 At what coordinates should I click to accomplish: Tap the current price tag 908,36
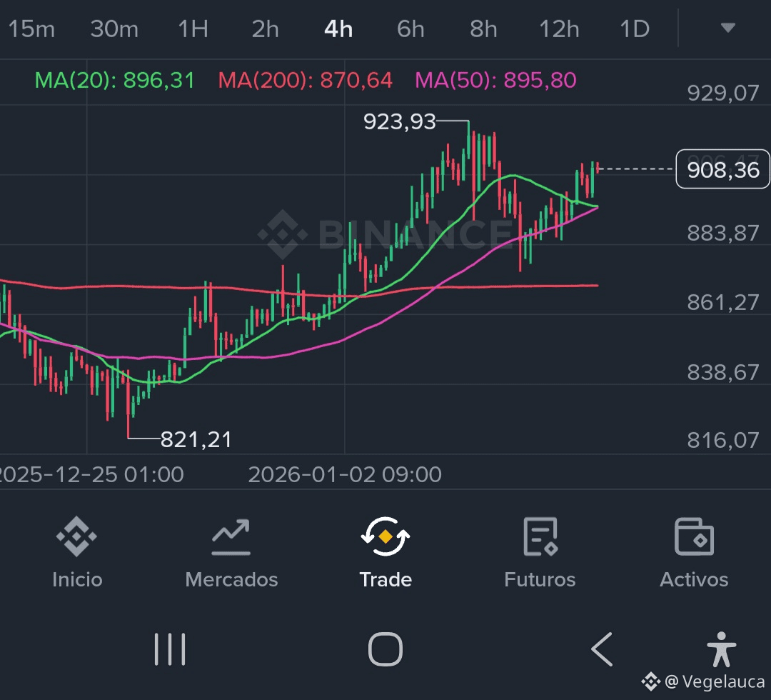(x=722, y=170)
